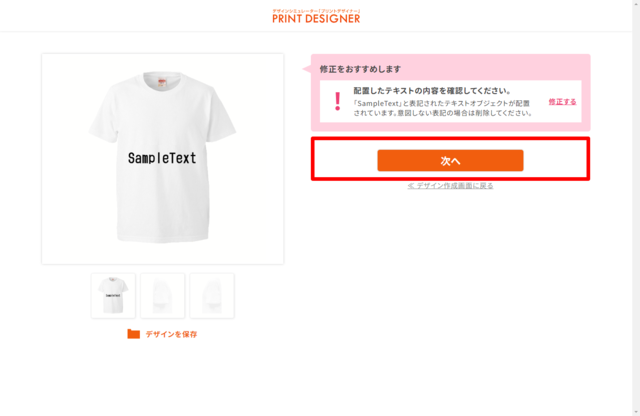This screenshot has width=640, height=416.
Task: Click the 修正をおすすめします heading
Action: click(360, 69)
